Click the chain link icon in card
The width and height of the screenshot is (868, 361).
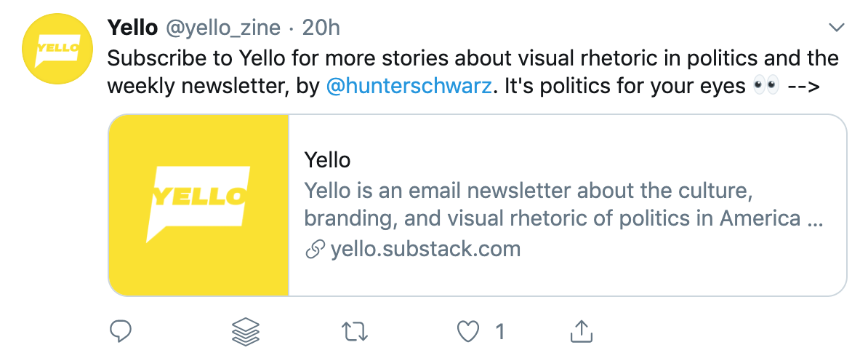point(315,250)
